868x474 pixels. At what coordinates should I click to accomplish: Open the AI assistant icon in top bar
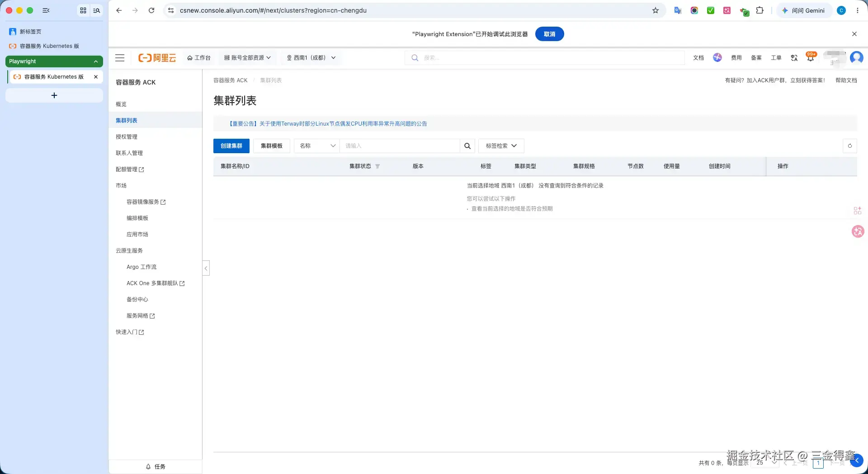pos(717,57)
